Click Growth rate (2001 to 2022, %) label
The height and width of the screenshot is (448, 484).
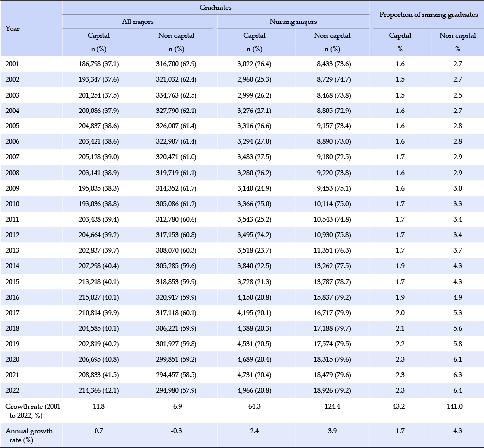click(x=33, y=411)
